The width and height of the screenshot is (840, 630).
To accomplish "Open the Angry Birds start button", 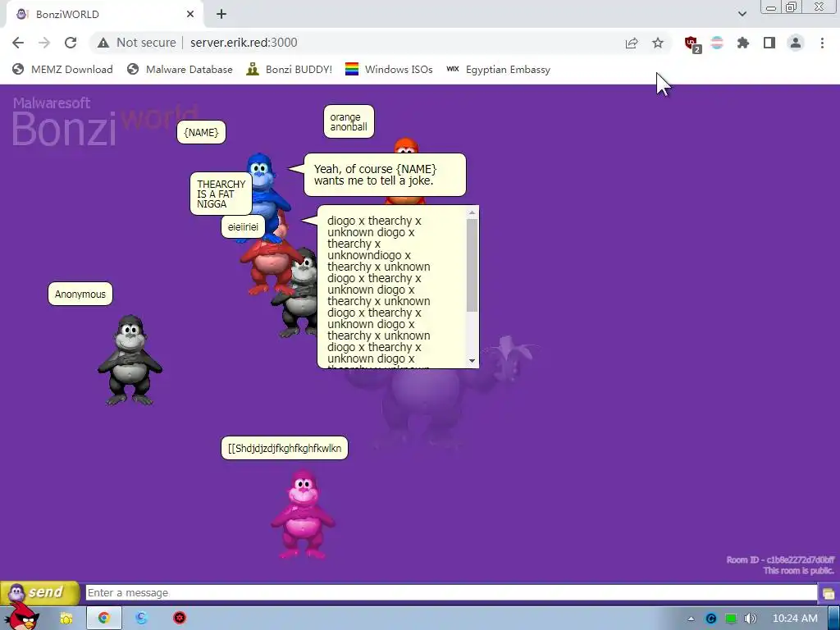I will pyautogui.click(x=21, y=616).
